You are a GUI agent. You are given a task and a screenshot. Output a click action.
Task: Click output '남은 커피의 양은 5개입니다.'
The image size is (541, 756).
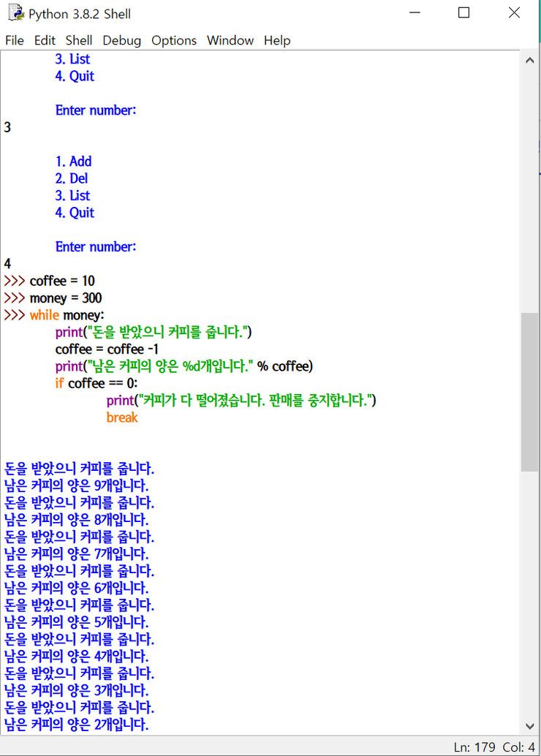[76, 622]
